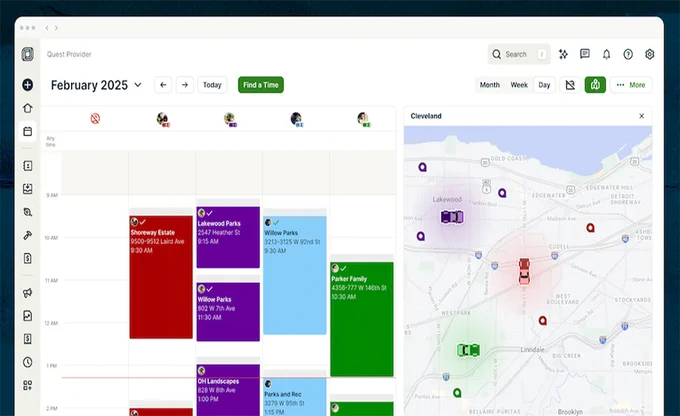Select the blue-badged team member avatar

[x=296, y=118]
